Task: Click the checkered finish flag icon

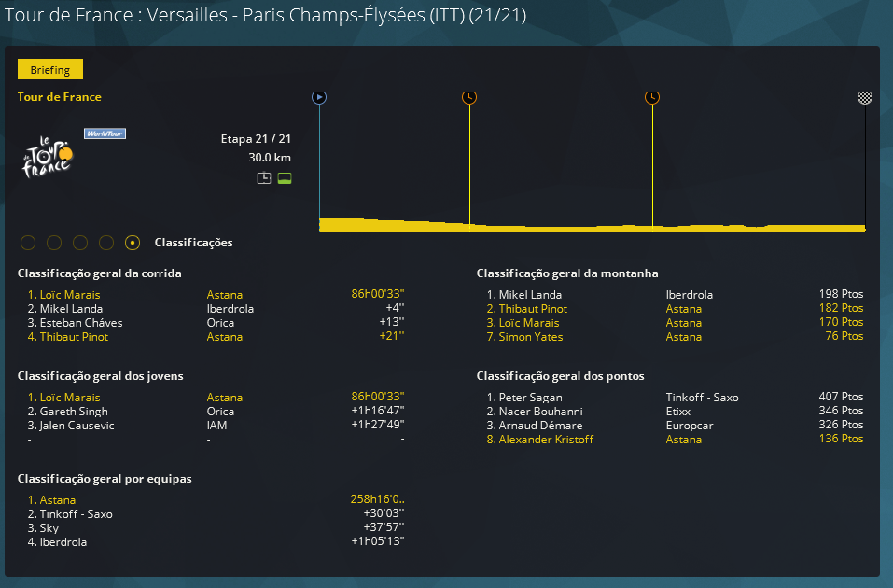Action: 864,97
